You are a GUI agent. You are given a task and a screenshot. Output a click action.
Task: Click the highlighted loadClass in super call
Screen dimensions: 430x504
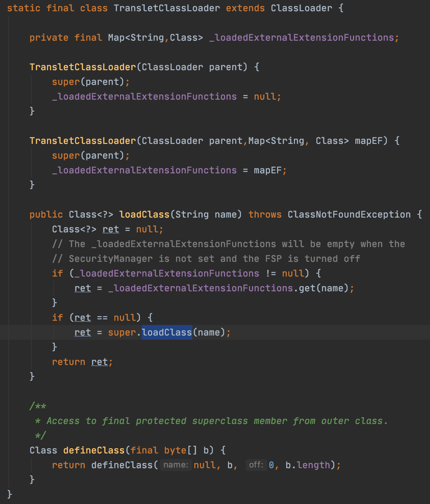tap(167, 332)
